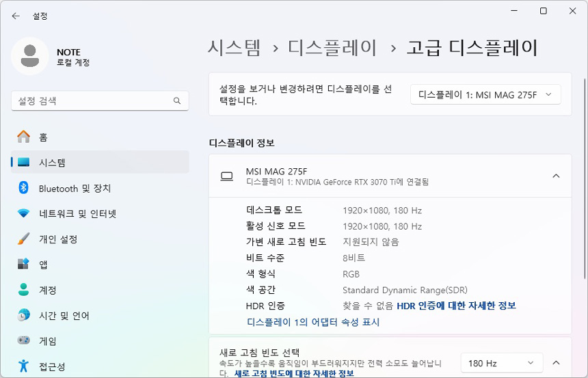588x378 pixels.
Task: Open 시간 및 언어 settings
Action: pos(64,316)
